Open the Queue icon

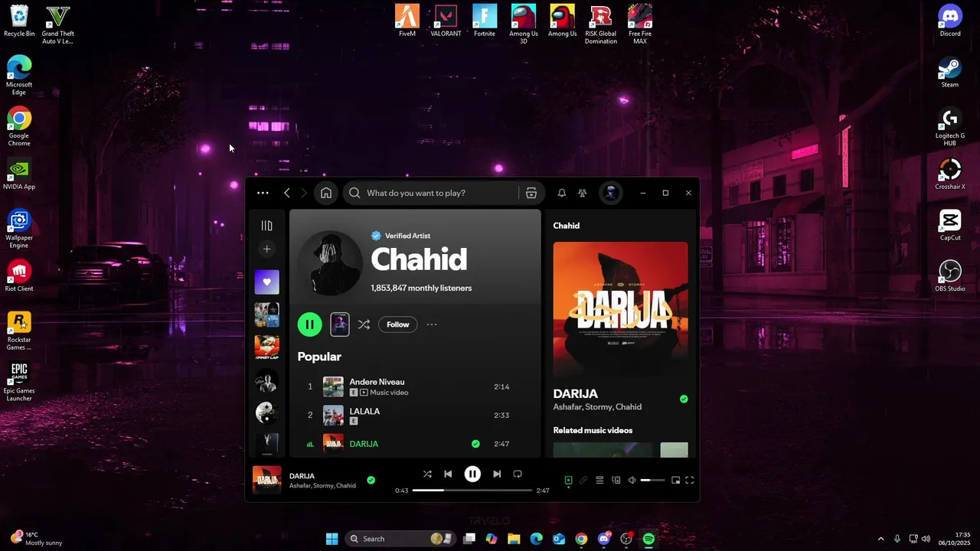click(599, 480)
